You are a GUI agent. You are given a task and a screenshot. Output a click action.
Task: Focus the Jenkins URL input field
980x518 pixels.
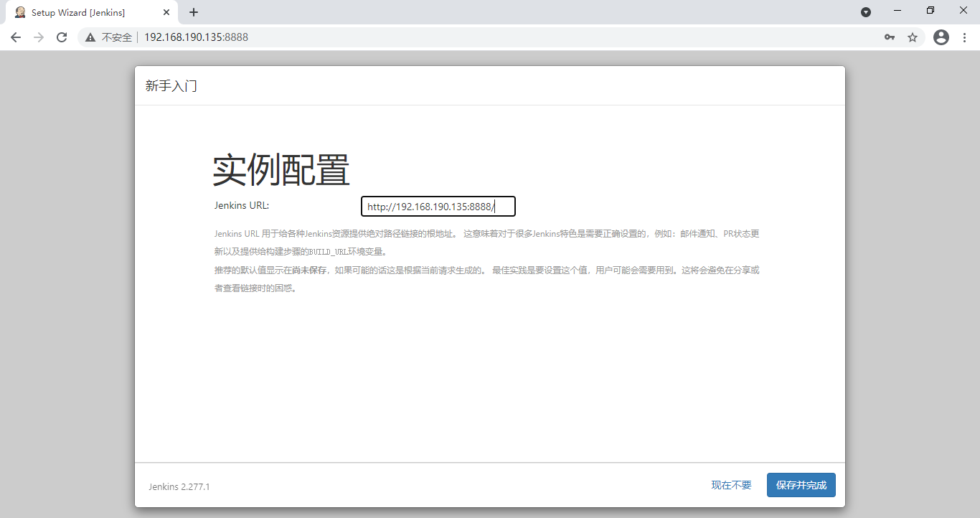(438, 207)
